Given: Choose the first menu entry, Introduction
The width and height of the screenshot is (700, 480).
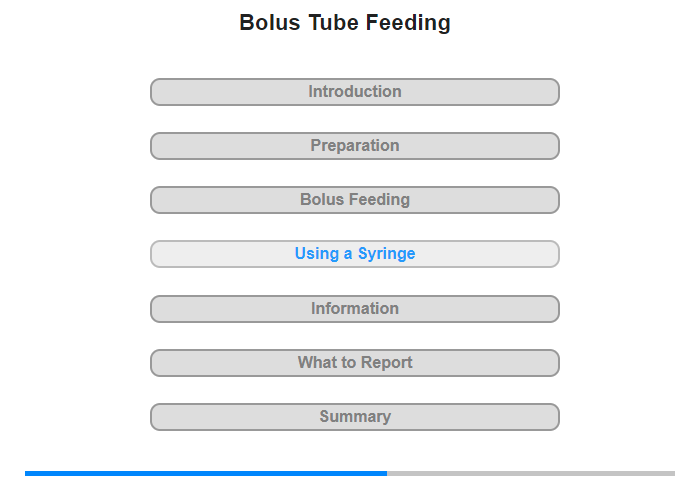Looking at the screenshot, I should 354,92.
